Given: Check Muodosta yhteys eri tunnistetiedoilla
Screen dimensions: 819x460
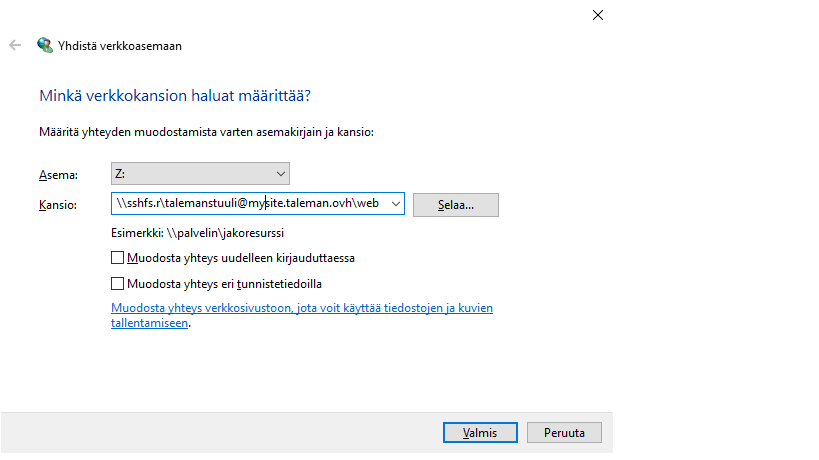Looking at the screenshot, I should [118, 284].
